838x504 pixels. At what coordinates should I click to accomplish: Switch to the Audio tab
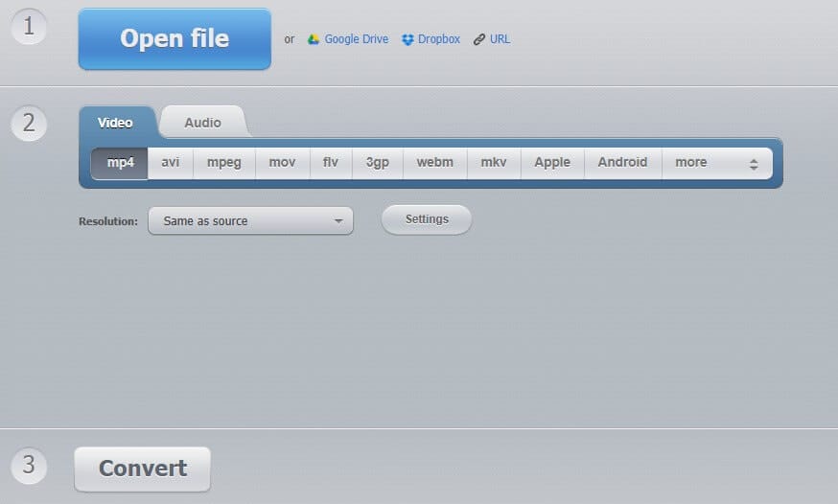pyautogui.click(x=203, y=123)
